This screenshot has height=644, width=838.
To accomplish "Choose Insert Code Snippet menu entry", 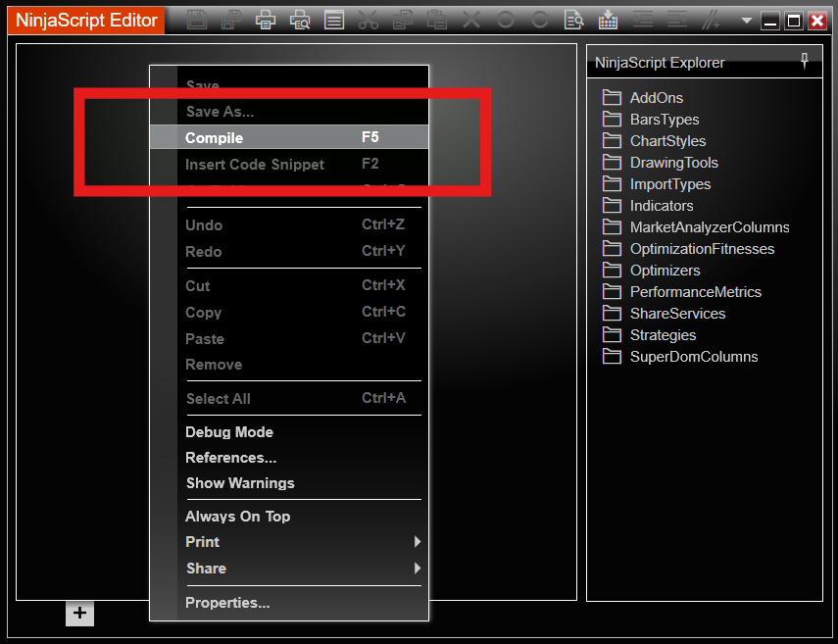I will click(289, 164).
